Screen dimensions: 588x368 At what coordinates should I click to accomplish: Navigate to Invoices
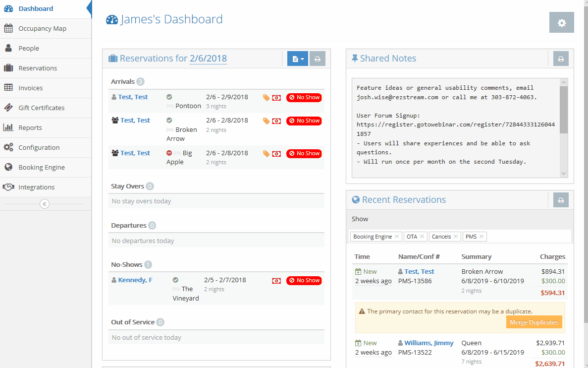tap(46, 88)
